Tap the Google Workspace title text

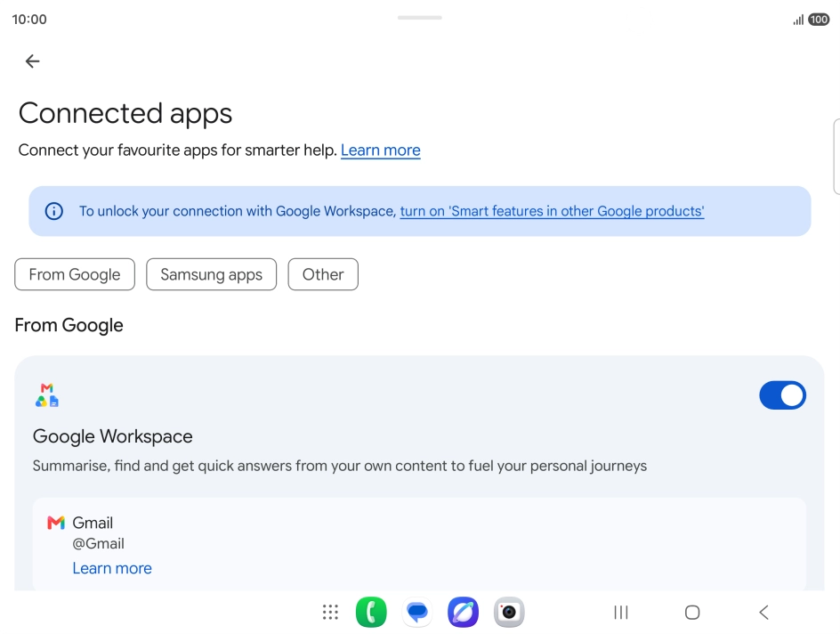coord(112,436)
